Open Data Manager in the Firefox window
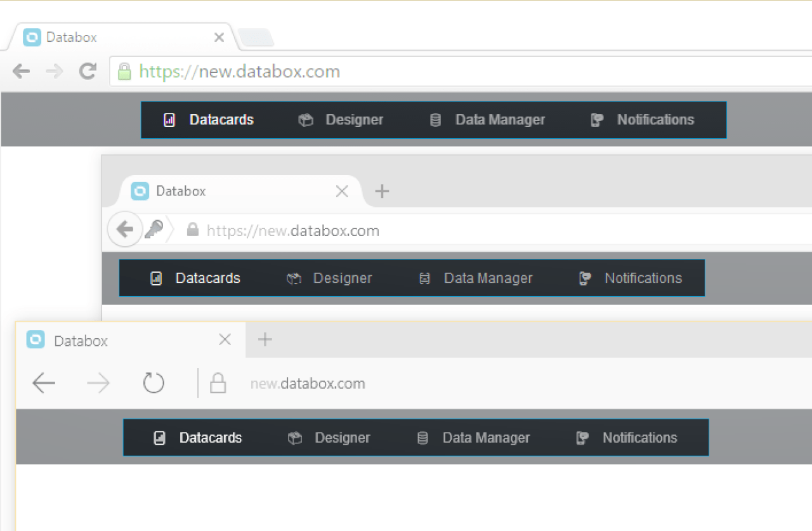 pyautogui.click(x=488, y=279)
